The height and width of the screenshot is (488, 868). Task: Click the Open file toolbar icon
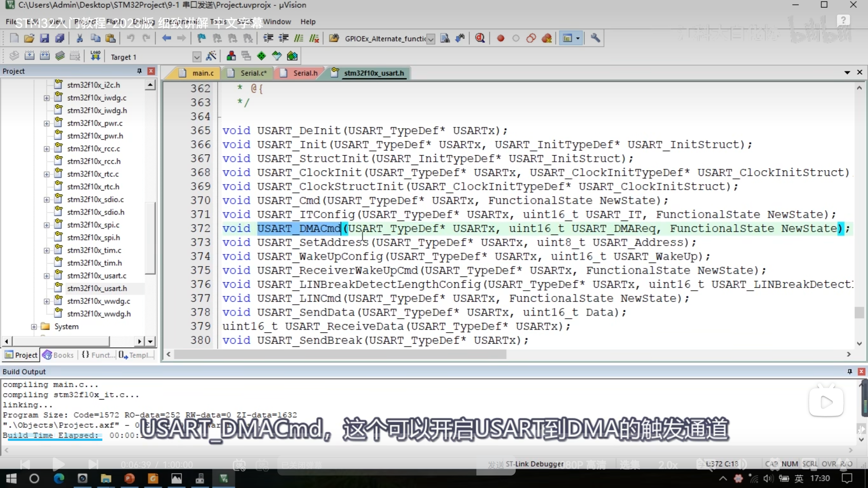click(x=29, y=38)
